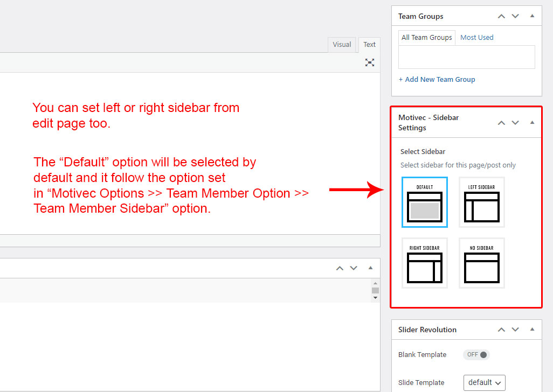Click the metabox scrollbar down arrow
The width and height of the screenshot is (553, 392).
pyautogui.click(x=375, y=297)
